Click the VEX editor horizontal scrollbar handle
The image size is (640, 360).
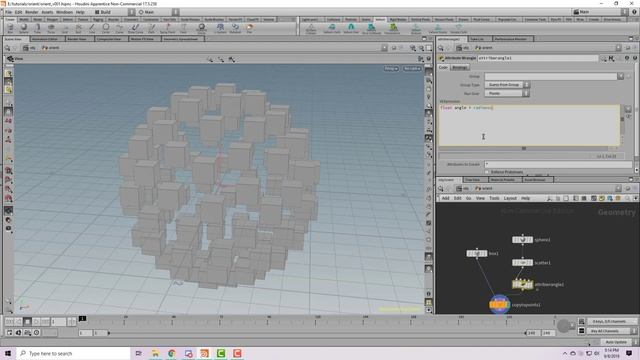pyautogui.click(x=524, y=149)
